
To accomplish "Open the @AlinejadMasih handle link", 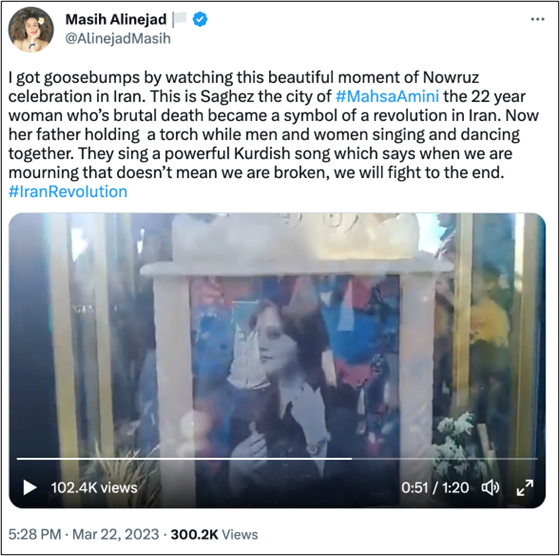I will tap(118, 38).
